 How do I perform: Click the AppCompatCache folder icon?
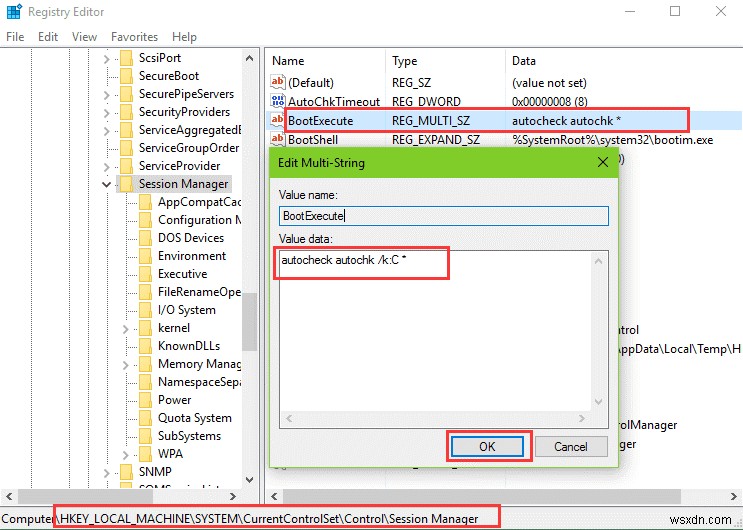point(145,202)
